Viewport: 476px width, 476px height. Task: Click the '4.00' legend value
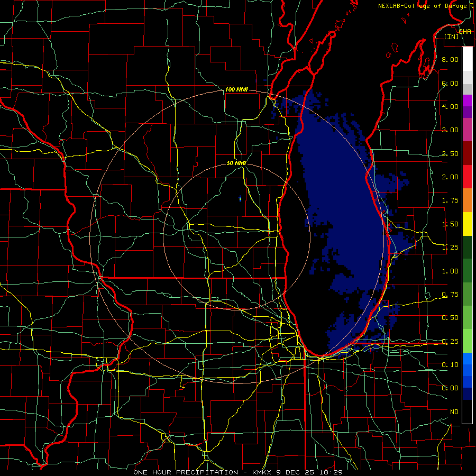[450, 106]
